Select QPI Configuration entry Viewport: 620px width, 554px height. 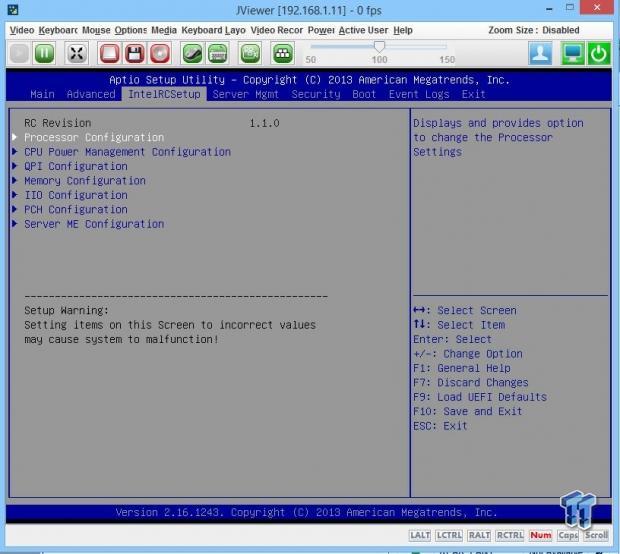[x=76, y=166]
